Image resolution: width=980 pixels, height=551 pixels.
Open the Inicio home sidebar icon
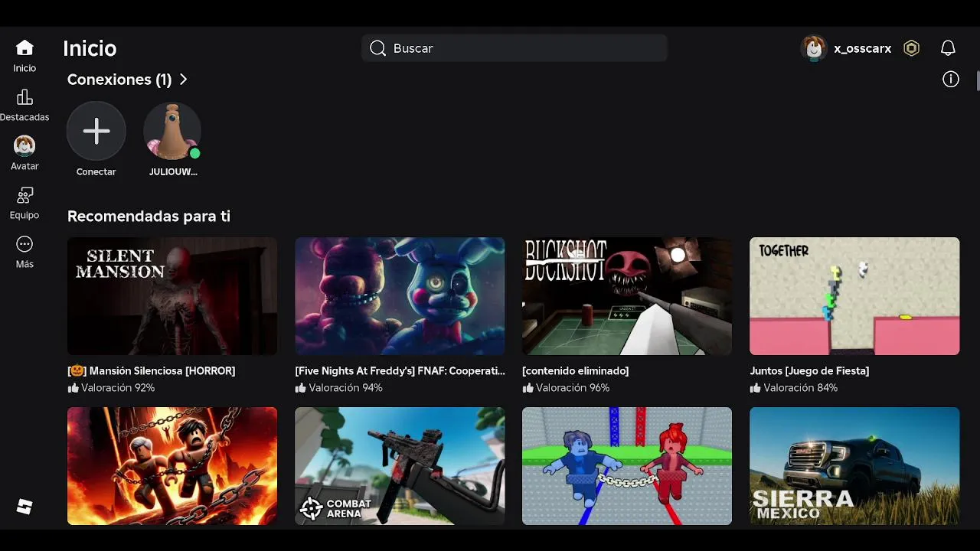tap(24, 48)
